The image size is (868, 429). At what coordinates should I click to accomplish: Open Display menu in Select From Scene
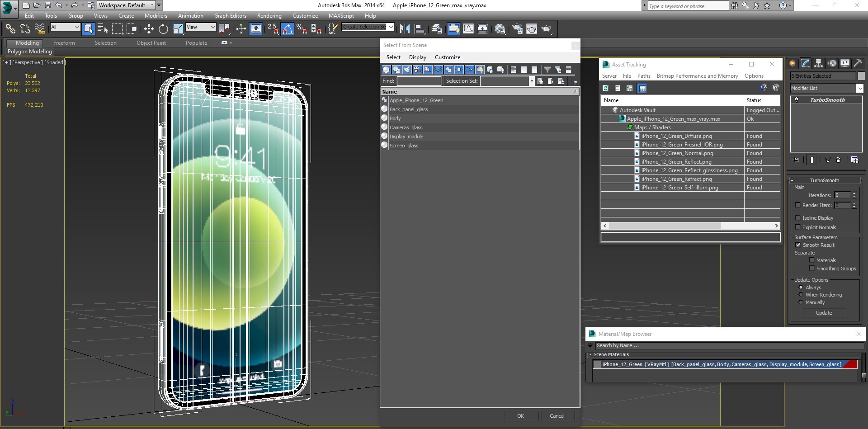tap(417, 57)
